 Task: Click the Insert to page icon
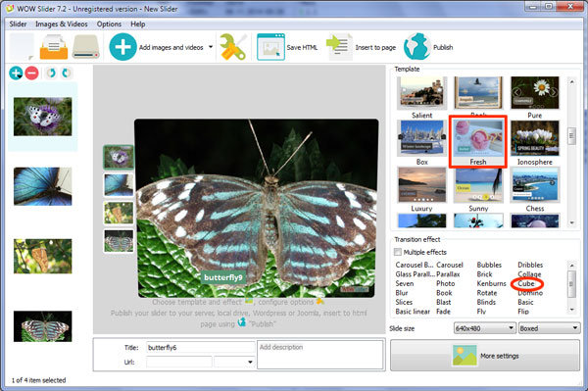[339, 47]
